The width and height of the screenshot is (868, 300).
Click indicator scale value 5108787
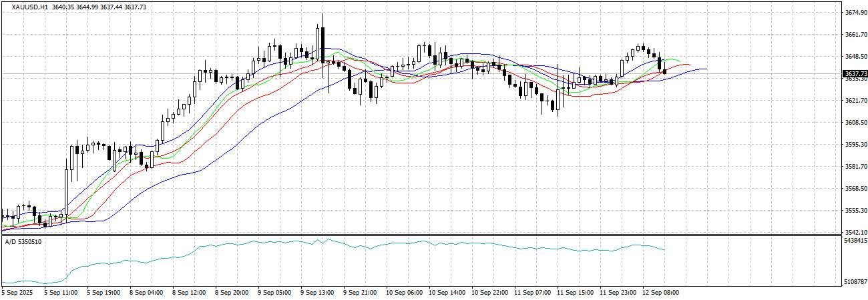855,283
